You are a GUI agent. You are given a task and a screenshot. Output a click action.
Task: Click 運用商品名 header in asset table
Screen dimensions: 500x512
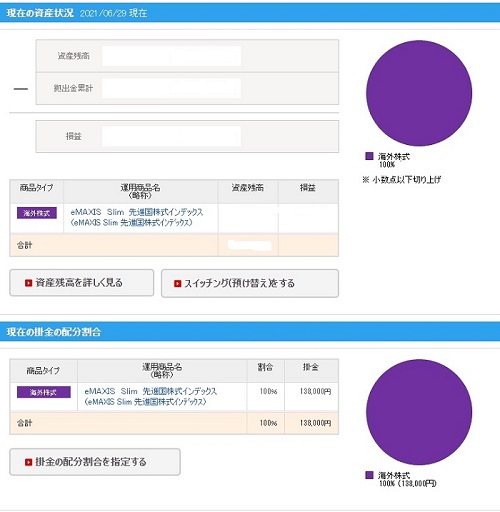pos(140,191)
